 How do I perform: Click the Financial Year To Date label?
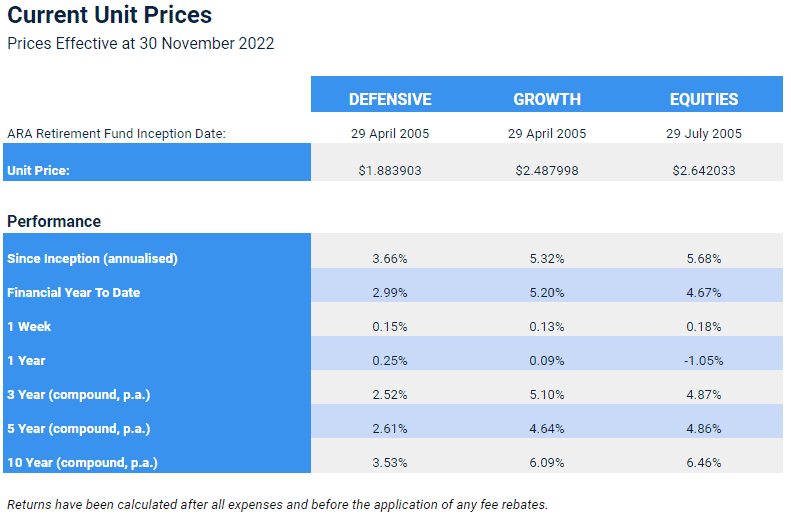74,293
